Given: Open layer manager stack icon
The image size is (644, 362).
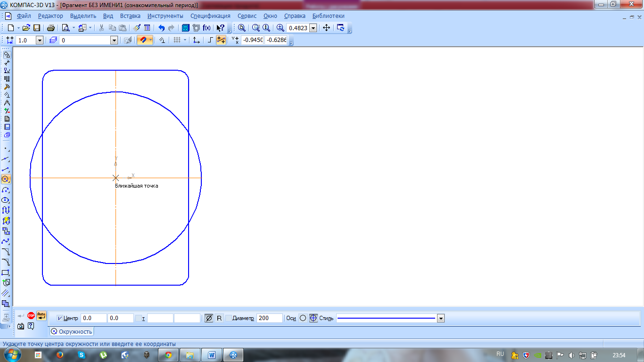Looking at the screenshot, I should pyautogui.click(x=53, y=40).
